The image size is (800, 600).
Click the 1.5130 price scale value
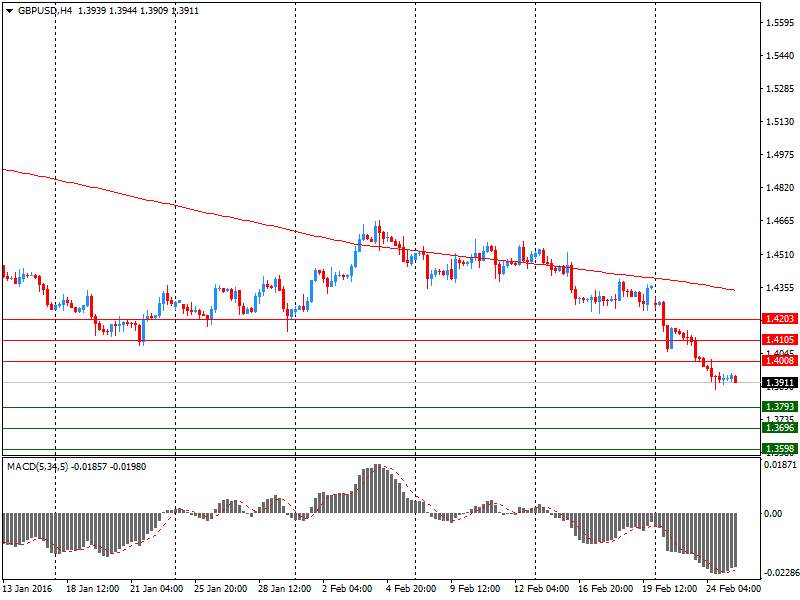click(x=780, y=121)
